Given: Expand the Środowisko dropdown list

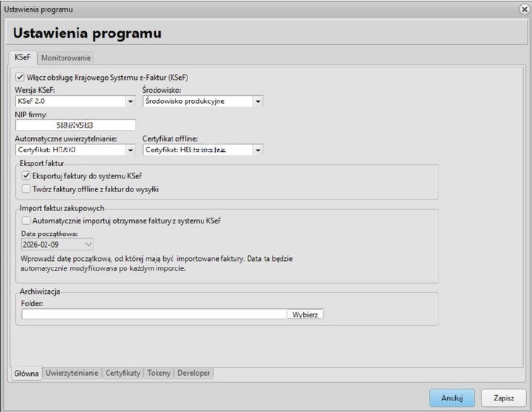Looking at the screenshot, I should point(258,102).
